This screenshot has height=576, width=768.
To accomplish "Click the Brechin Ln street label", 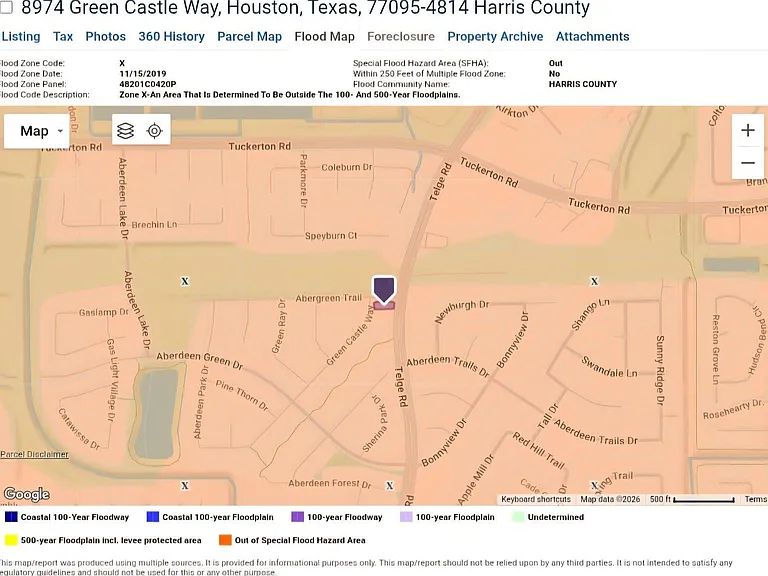I will click(x=154, y=225).
